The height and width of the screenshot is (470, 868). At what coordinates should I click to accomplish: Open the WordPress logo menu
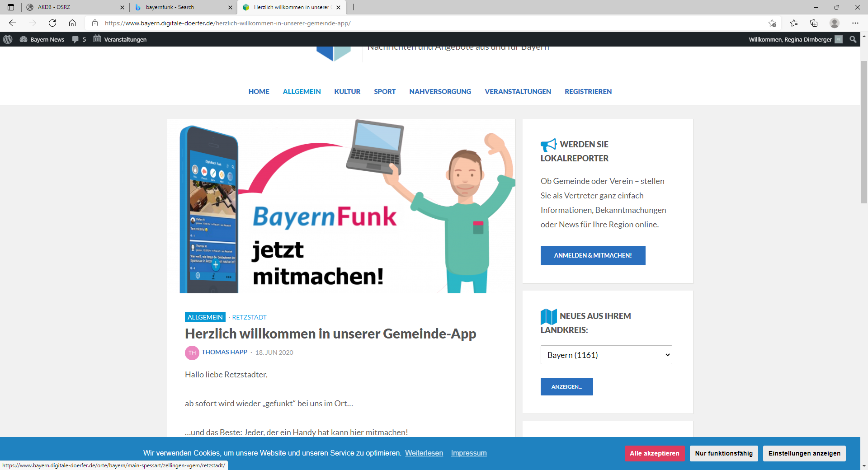[x=8, y=39]
